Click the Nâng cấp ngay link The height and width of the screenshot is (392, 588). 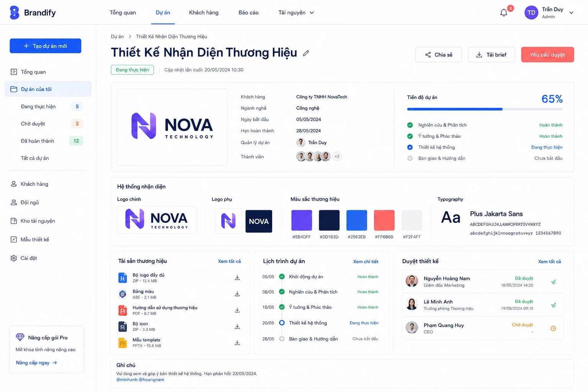coord(36,363)
